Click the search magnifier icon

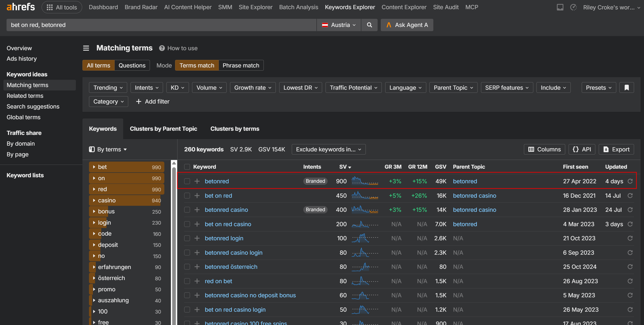coord(369,25)
